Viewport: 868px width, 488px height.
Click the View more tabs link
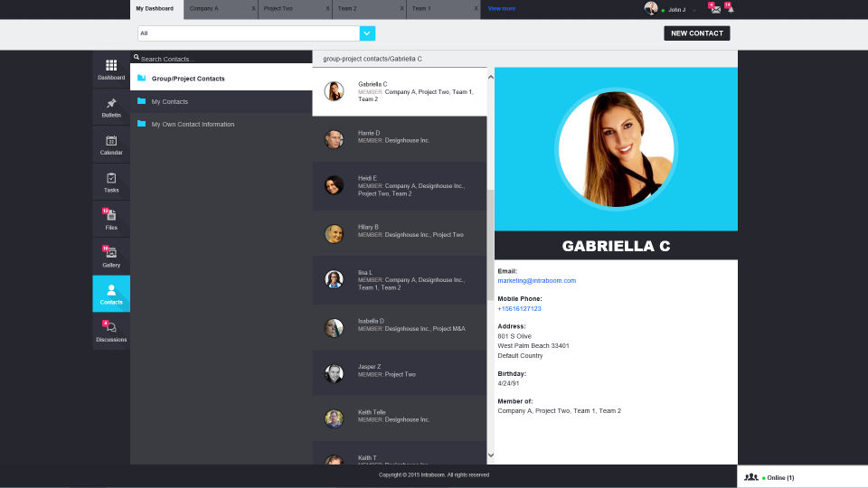click(x=502, y=9)
